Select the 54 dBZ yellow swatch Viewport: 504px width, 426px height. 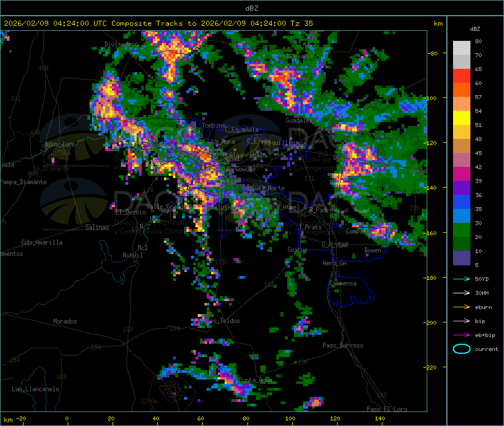(x=461, y=118)
